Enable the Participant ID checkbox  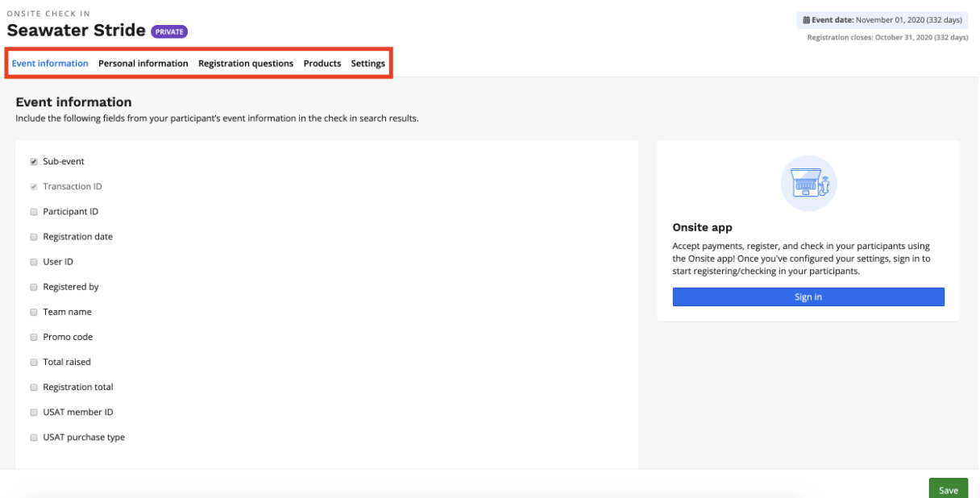pyautogui.click(x=34, y=212)
